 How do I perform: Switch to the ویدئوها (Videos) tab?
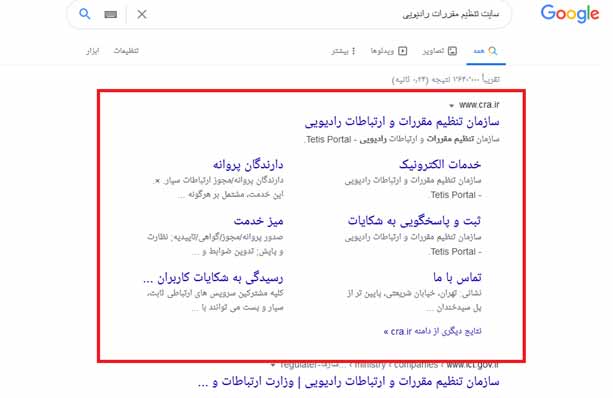pyautogui.click(x=389, y=51)
